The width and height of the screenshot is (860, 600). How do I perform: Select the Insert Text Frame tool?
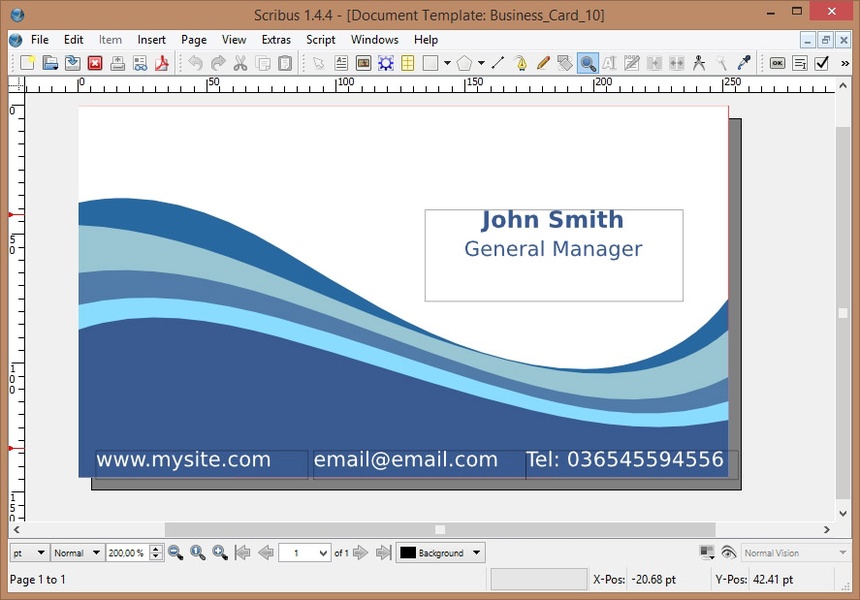[x=341, y=63]
